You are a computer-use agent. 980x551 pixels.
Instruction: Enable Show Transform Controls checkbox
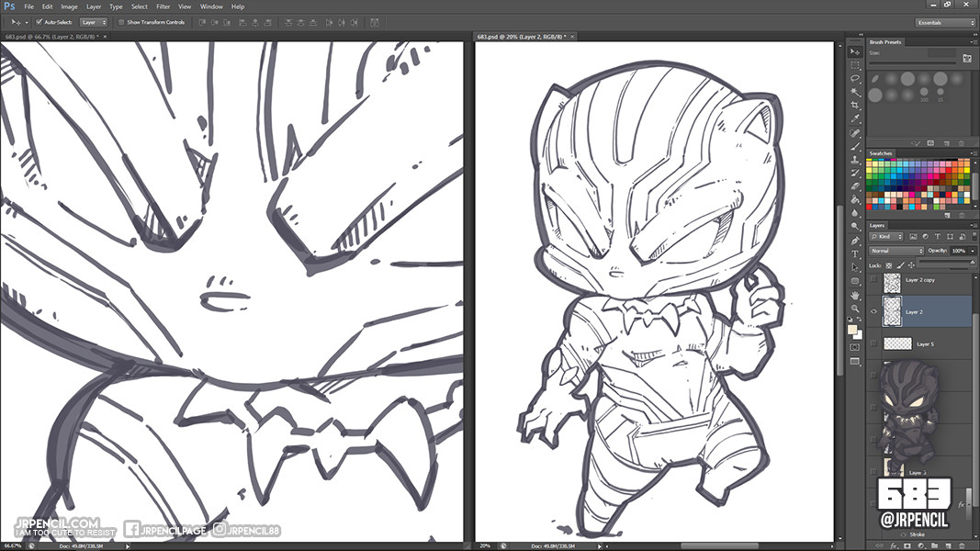click(121, 22)
